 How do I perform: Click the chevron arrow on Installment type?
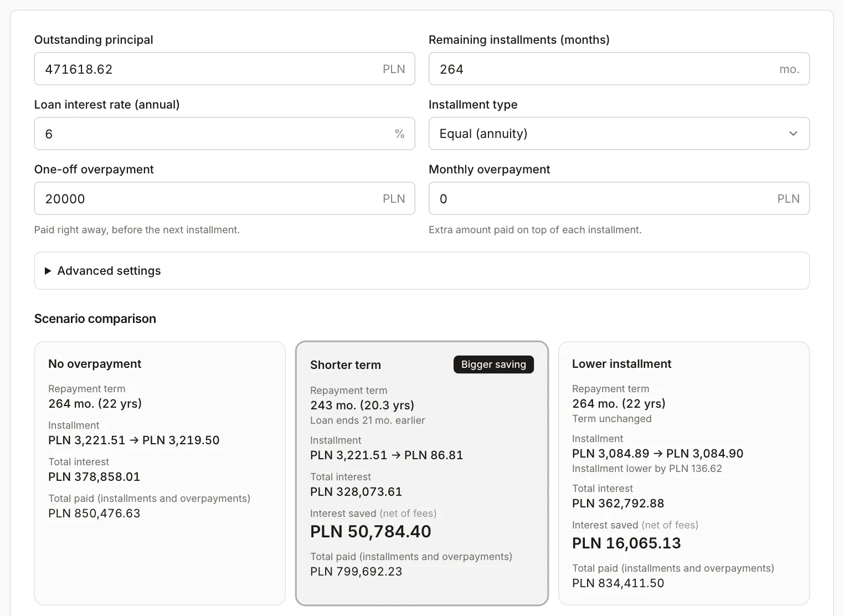[x=793, y=134]
